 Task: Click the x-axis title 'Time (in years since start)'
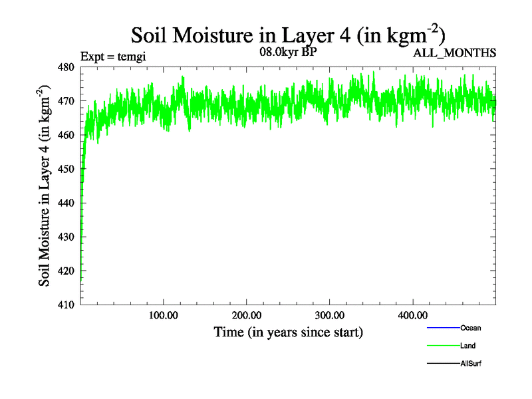click(x=288, y=331)
